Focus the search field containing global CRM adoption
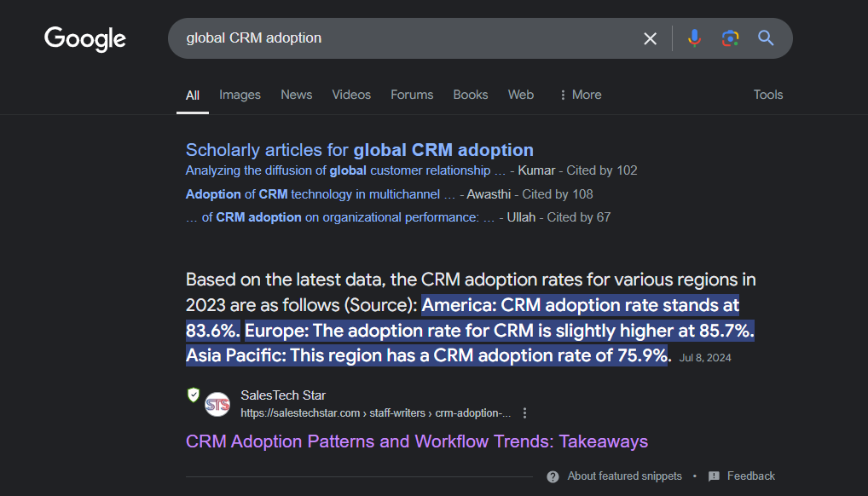Screen dimensions: 868x496 click(409, 38)
